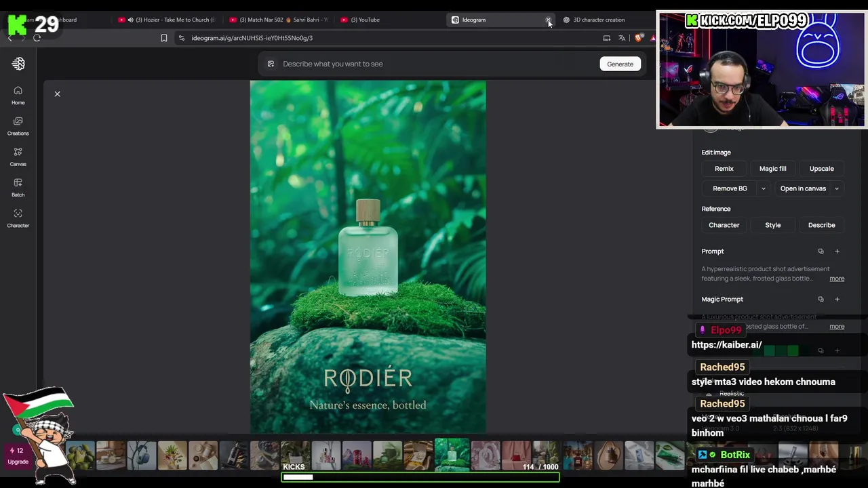Select the green pears thumbnail in the strip
This screenshot has height=488, width=868.
80,455
